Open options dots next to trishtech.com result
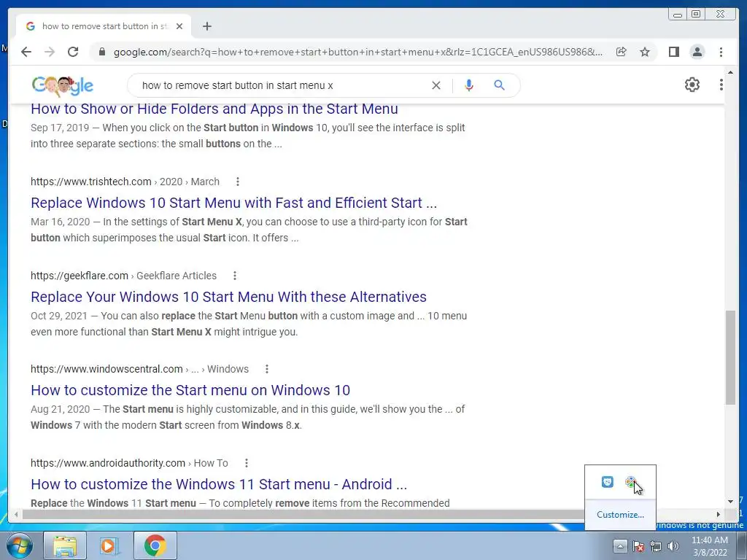 click(238, 182)
